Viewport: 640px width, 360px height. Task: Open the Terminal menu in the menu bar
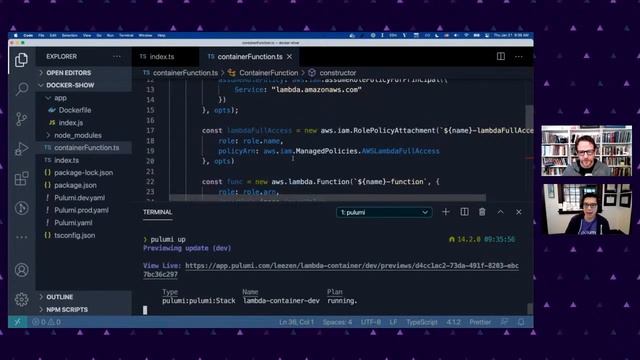click(126, 36)
